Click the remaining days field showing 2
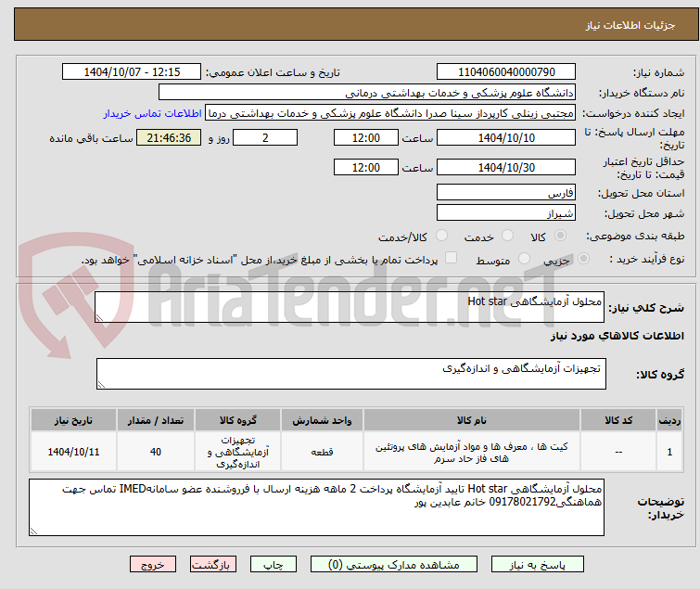Viewport: 700px width, 589px height. 265,137
